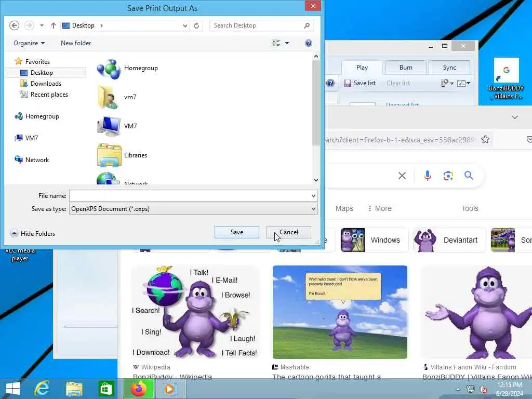Image resolution: width=532 pixels, height=399 pixels.
Task: Refresh the Desktop folder view
Action: pos(196,25)
